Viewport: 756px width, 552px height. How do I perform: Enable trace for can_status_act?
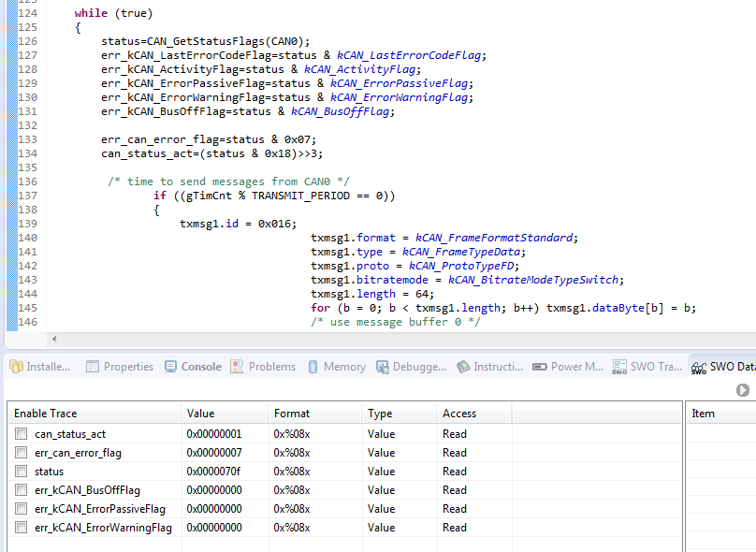(21, 434)
